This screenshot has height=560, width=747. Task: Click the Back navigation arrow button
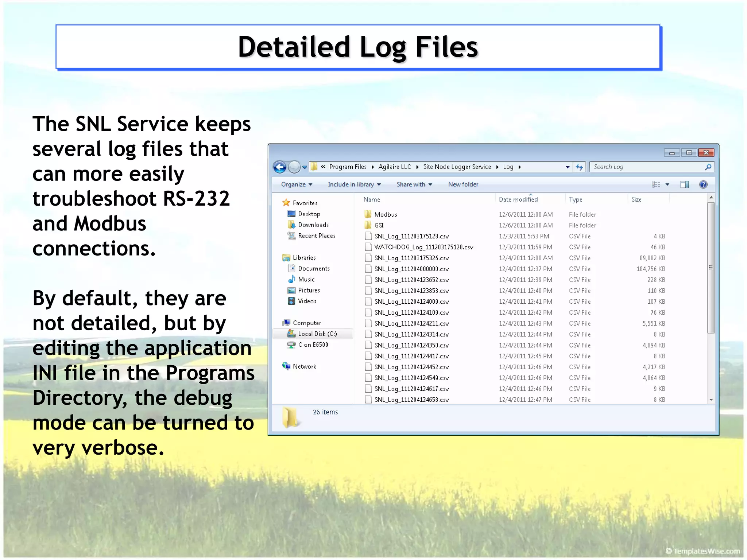click(280, 167)
